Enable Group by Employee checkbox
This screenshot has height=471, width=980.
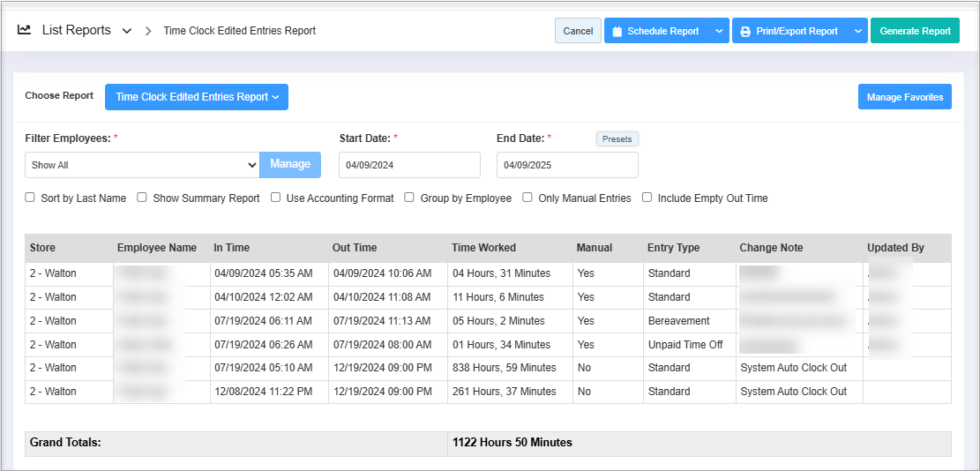pos(409,198)
